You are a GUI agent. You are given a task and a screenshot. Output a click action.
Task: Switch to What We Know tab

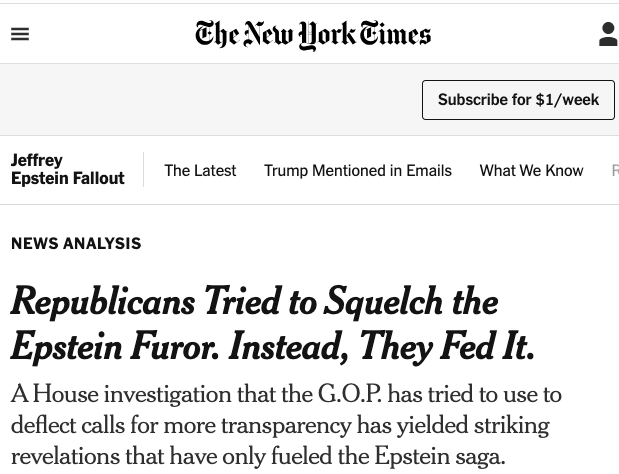[531, 170]
